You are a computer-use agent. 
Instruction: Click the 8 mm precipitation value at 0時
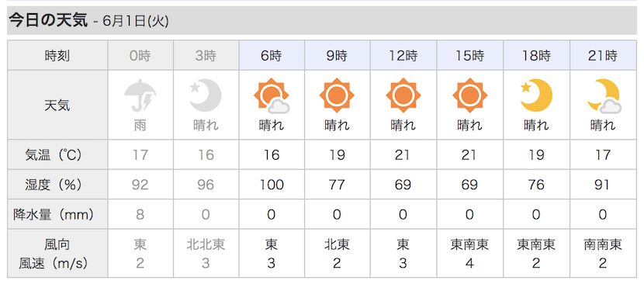[x=140, y=214]
